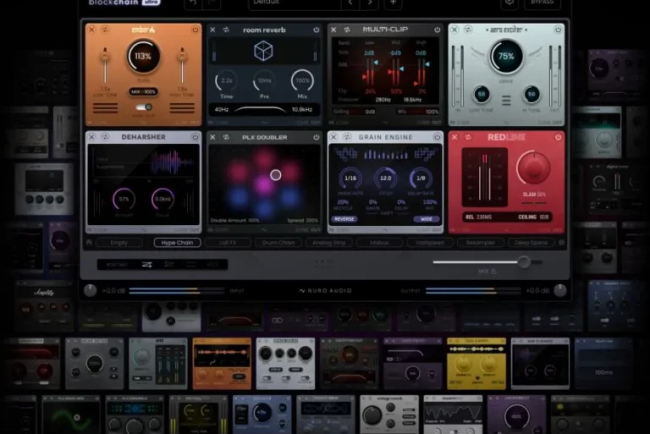The height and width of the screenshot is (434, 650).
Task: Select the Lofi FX chain preset
Action: [228, 242]
